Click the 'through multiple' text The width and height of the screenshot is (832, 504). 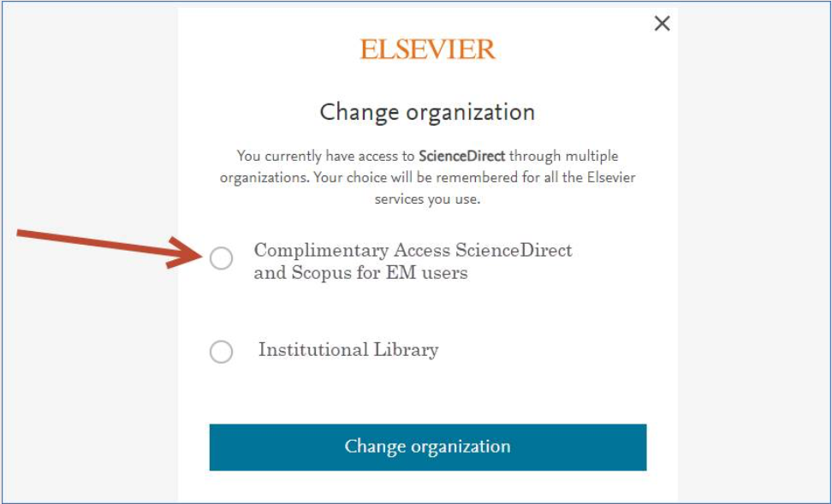pos(564,156)
